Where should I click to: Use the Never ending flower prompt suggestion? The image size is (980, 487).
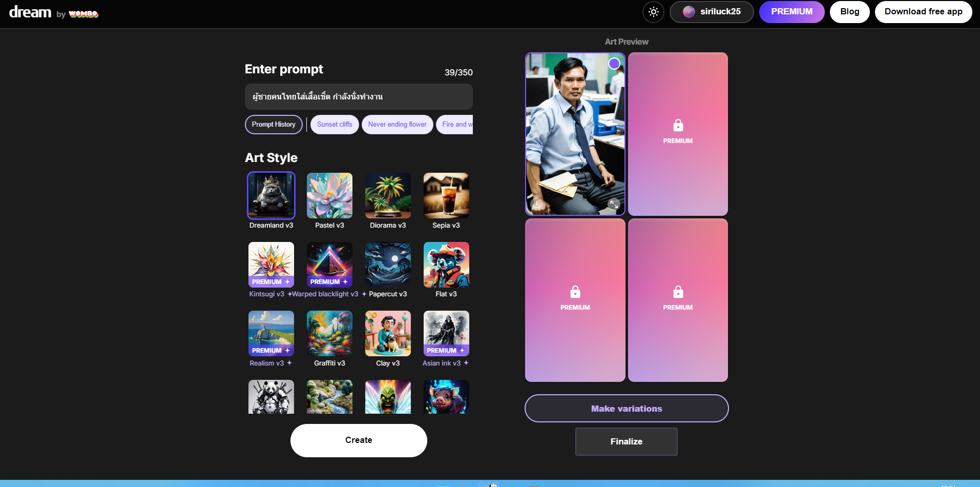(x=397, y=125)
